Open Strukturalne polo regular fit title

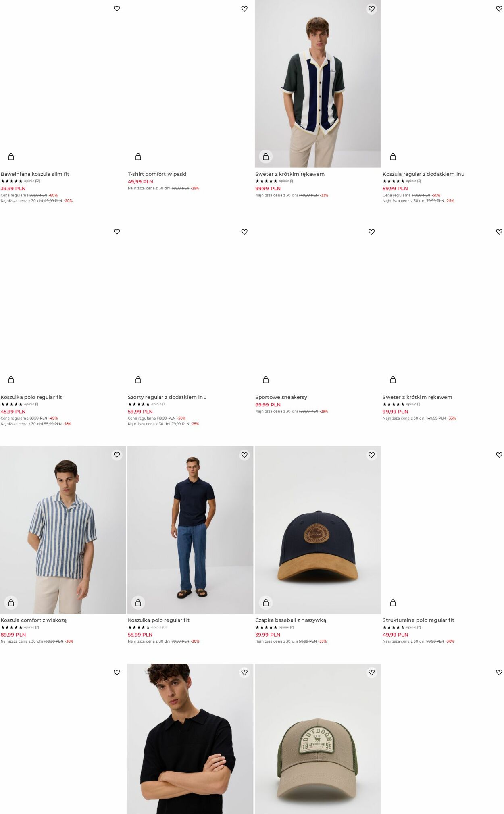click(x=418, y=620)
